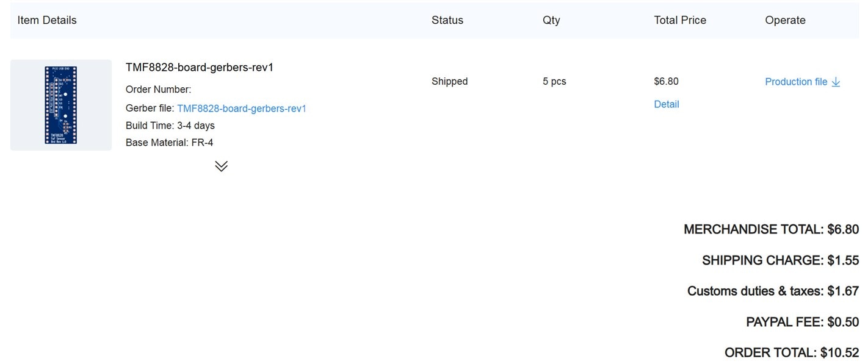Click the SHIPPING CHARGE $1.55 line
868x364 pixels.
pyautogui.click(x=780, y=260)
